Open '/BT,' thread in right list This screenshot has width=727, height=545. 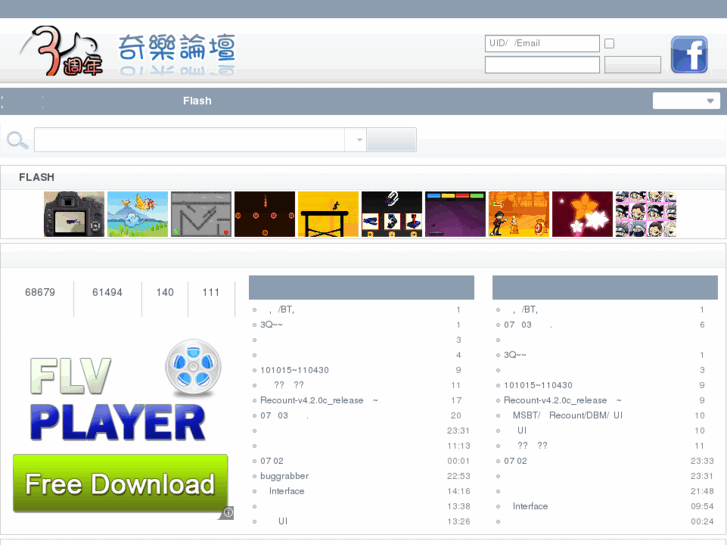525,309
